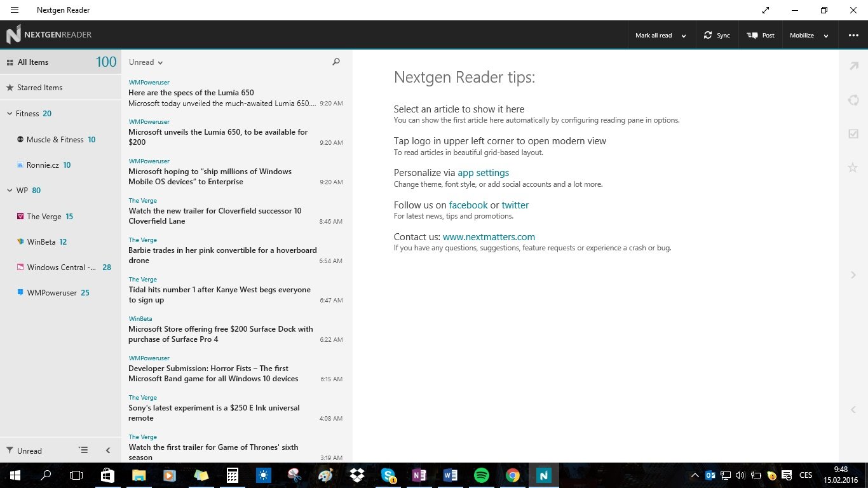
Task: Tap the Nextgen Reader logo for modern view
Action: coord(49,35)
